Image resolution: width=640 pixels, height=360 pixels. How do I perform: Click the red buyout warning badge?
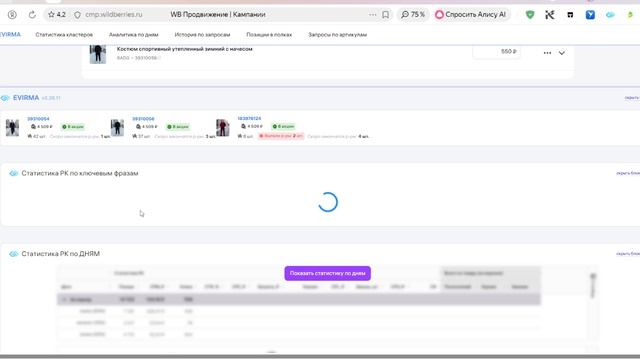click(x=281, y=136)
